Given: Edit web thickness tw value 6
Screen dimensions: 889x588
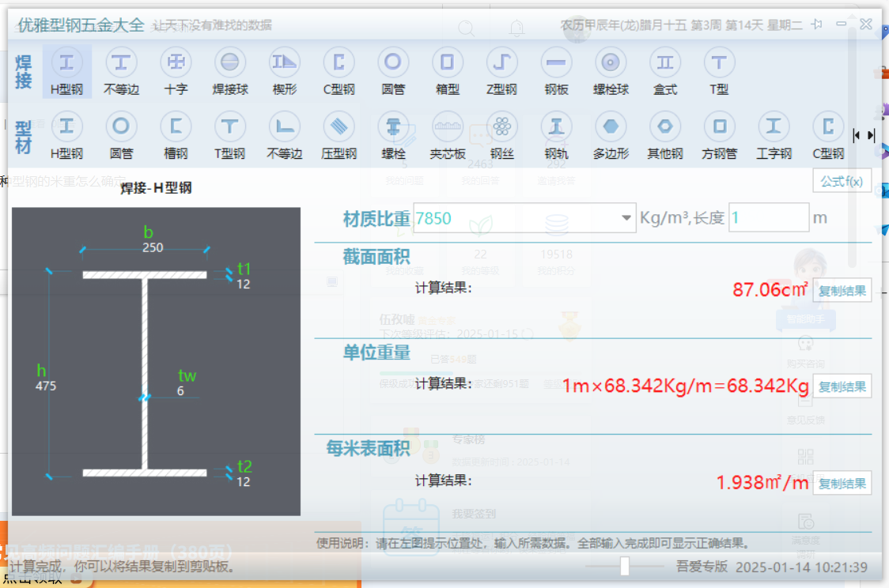Looking at the screenshot, I should coord(180,391).
